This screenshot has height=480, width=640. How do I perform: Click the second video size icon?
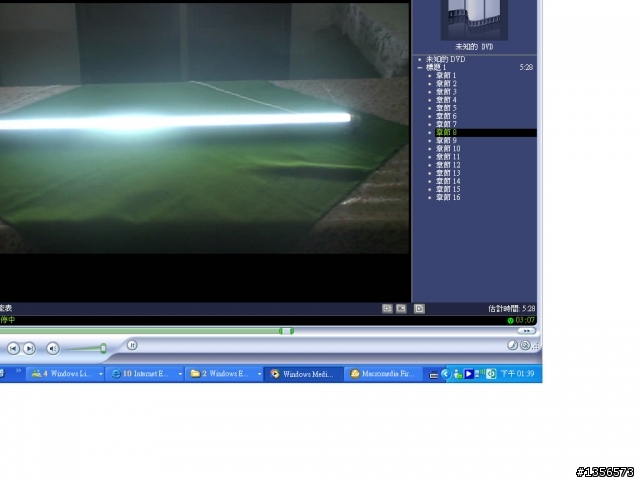[x=401, y=309]
